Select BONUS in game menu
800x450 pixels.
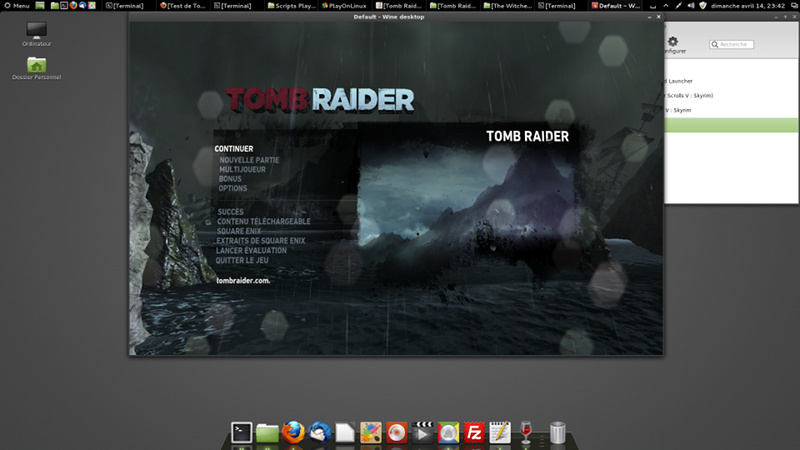[x=230, y=179]
